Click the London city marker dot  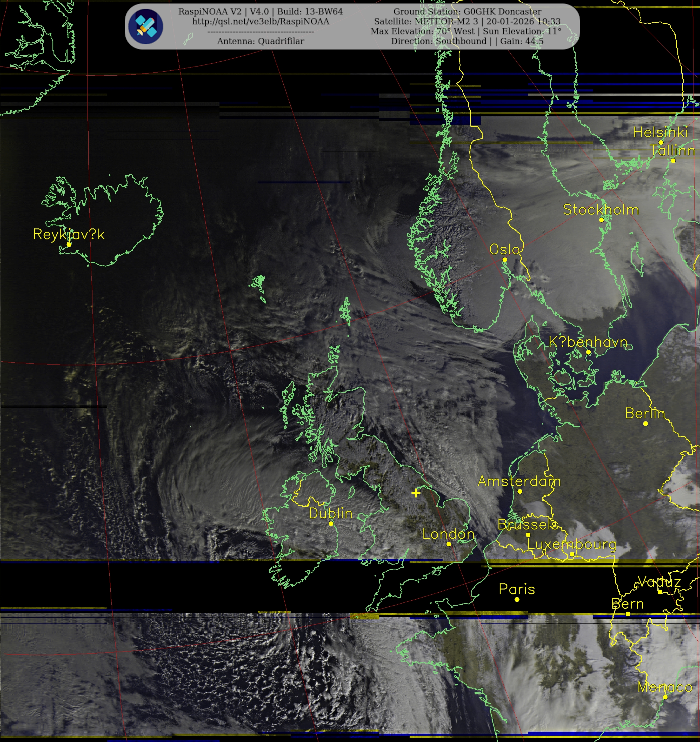tap(449, 544)
